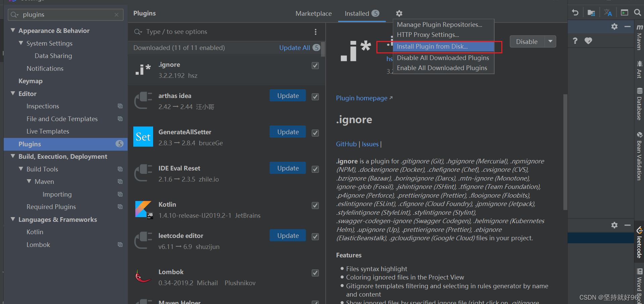Screen dimensions: 644x304
Task: Collapse the Appearance & Behavior tree node
Action: tap(13, 30)
